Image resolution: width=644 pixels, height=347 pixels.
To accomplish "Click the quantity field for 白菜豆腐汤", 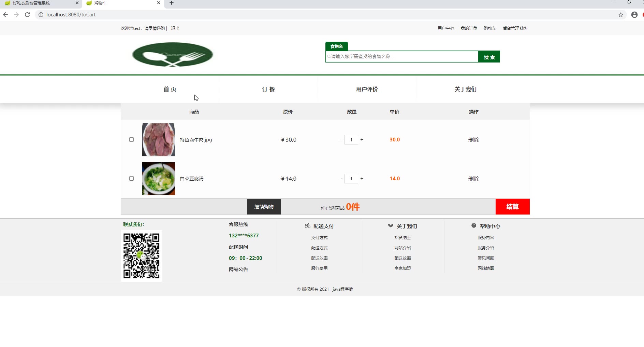I will 351,179.
